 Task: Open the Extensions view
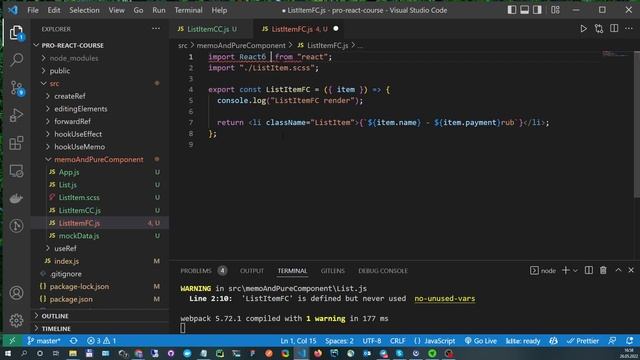point(16,143)
